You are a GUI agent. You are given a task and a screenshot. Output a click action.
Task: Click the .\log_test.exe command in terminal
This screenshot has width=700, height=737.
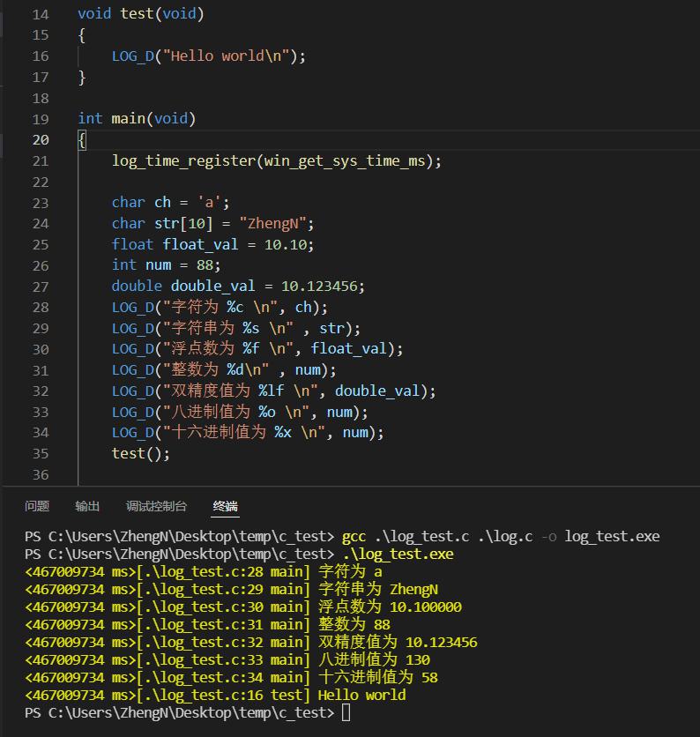click(398, 555)
